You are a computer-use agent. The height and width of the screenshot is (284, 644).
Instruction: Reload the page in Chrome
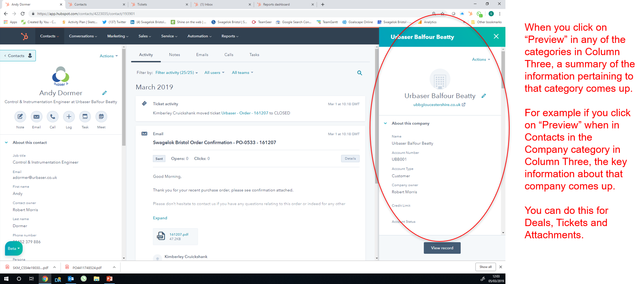(x=23, y=14)
